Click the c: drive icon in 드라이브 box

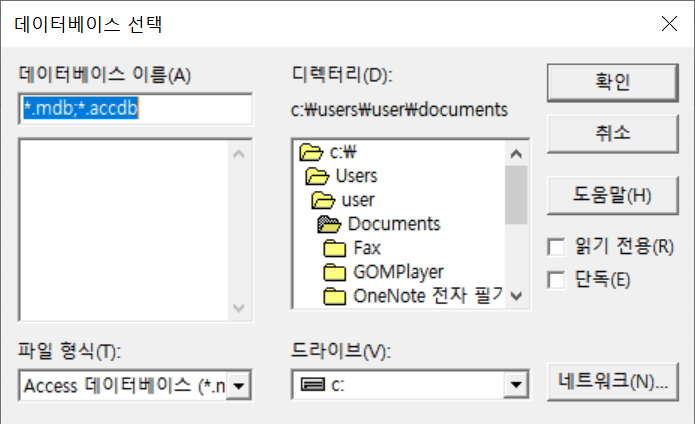coord(312,385)
